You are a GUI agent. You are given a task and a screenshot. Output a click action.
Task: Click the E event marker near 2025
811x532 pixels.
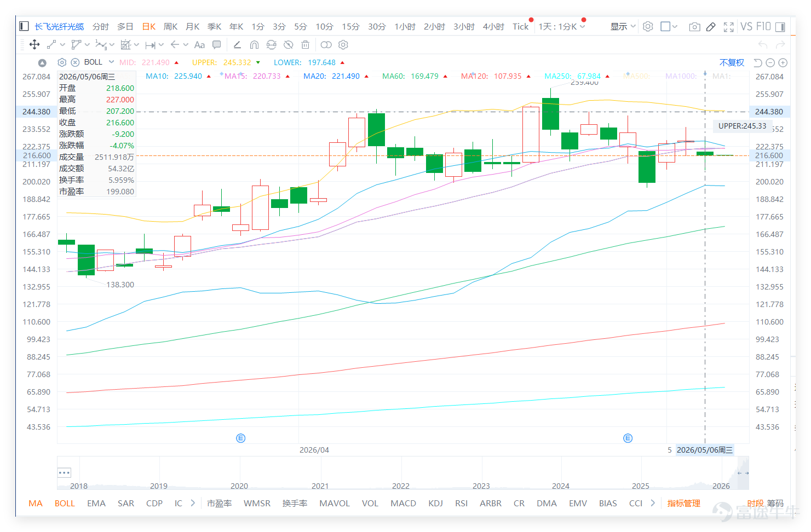[x=628, y=438]
